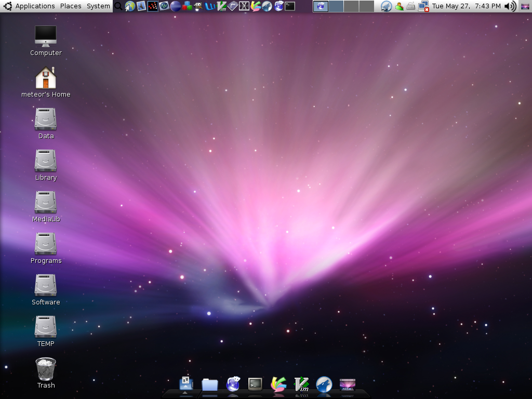Open the blue W app in top panel
The image size is (532, 399).
[x=210, y=6]
